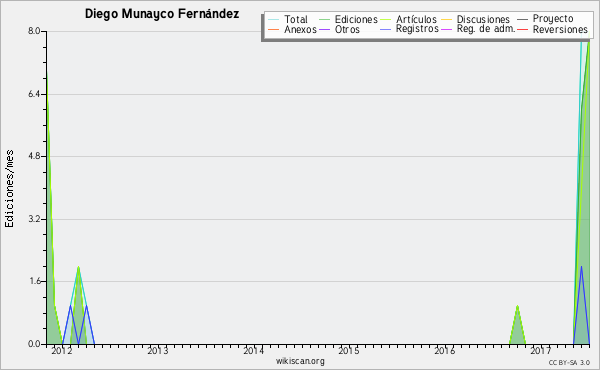This screenshot has width=600, height=370.
Task: Select the Proyecto legend entry
Action: click(553, 19)
